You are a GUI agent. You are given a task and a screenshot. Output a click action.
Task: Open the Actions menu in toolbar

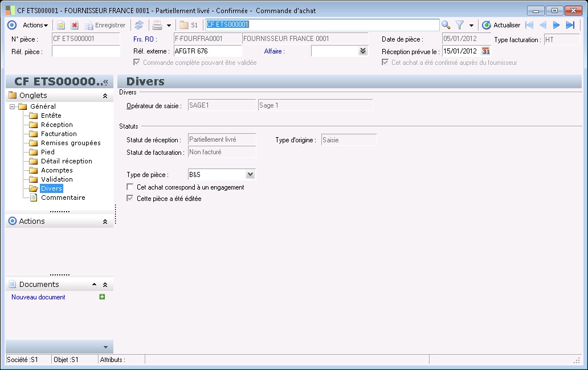coord(35,25)
